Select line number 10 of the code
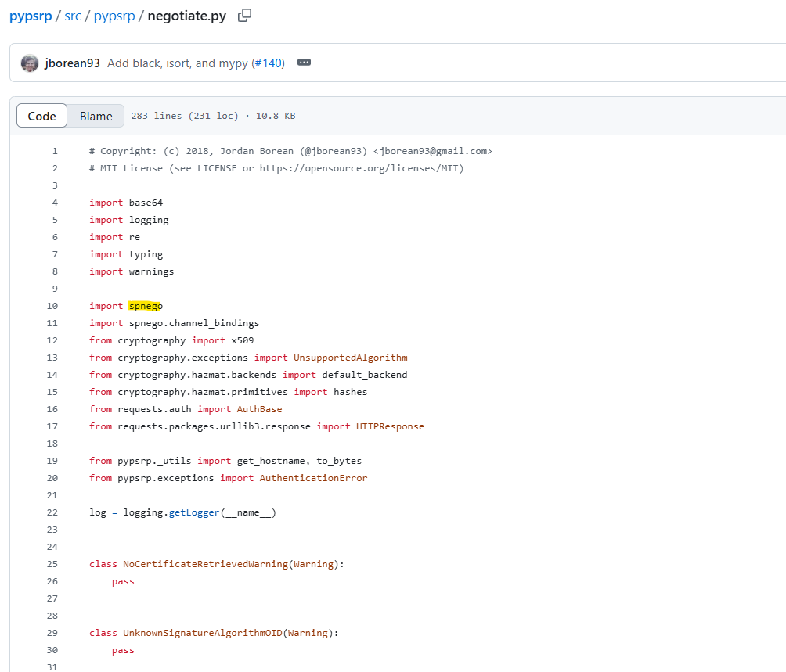Screen dimensions: 786x672 pos(52,306)
